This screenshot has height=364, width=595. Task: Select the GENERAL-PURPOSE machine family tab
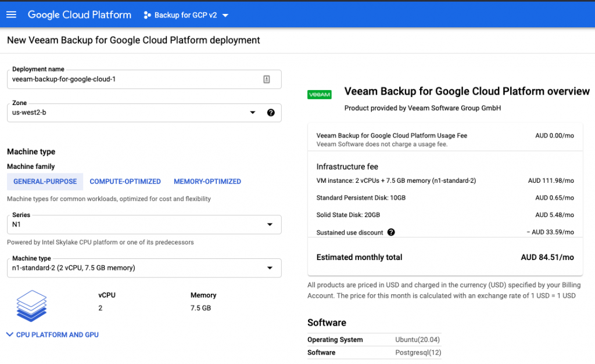(45, 182)
